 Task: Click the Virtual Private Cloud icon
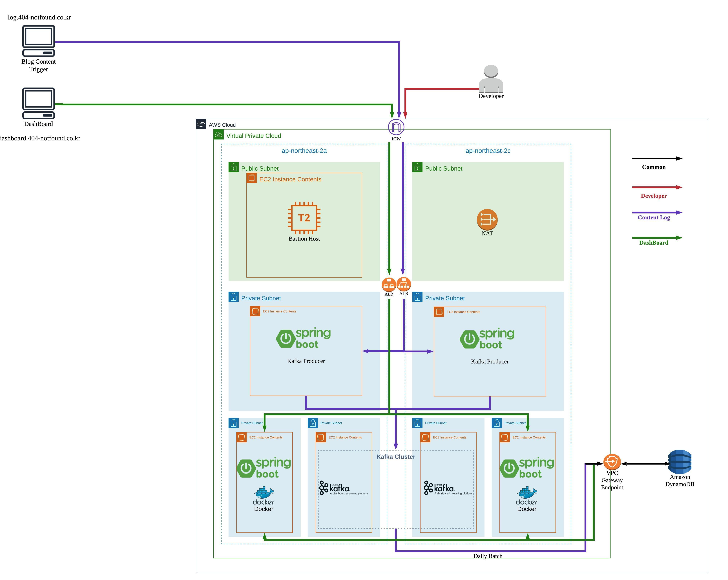tap(218, 135)
